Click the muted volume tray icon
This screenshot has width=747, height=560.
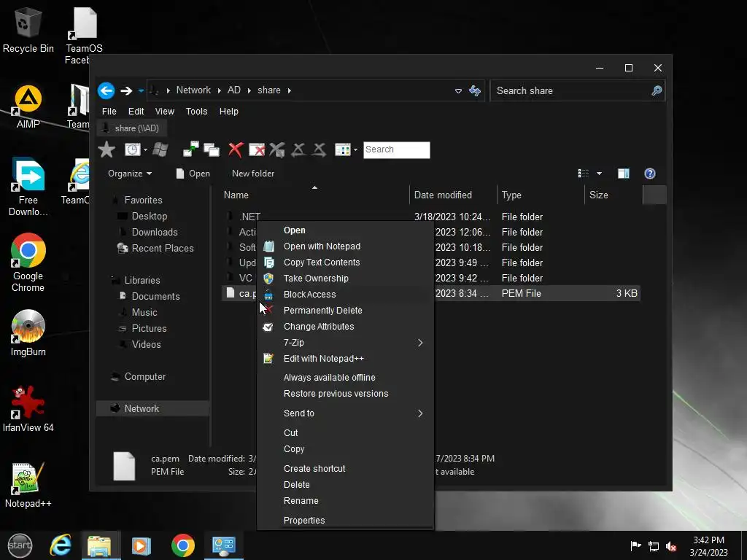coord(671,546)
